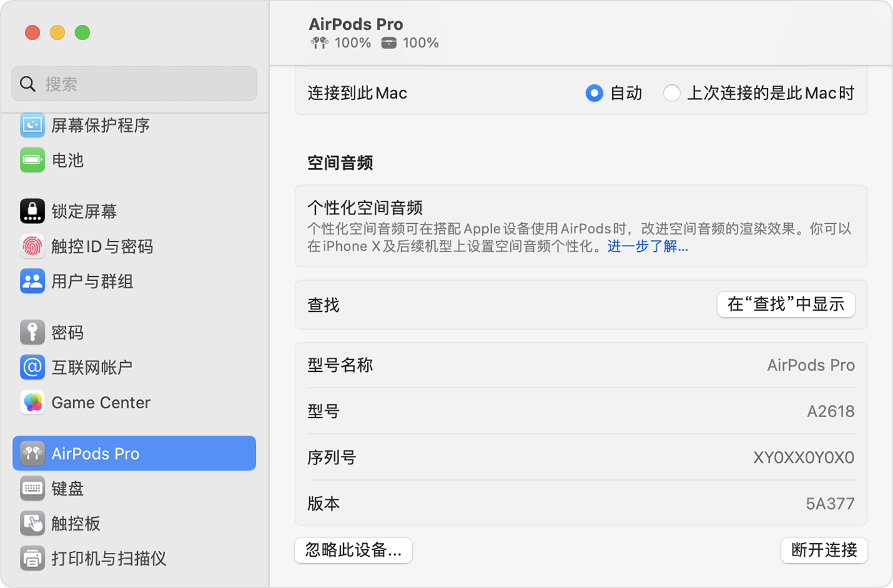Open 键盘 settings in sidebar

tap(134, 489)
